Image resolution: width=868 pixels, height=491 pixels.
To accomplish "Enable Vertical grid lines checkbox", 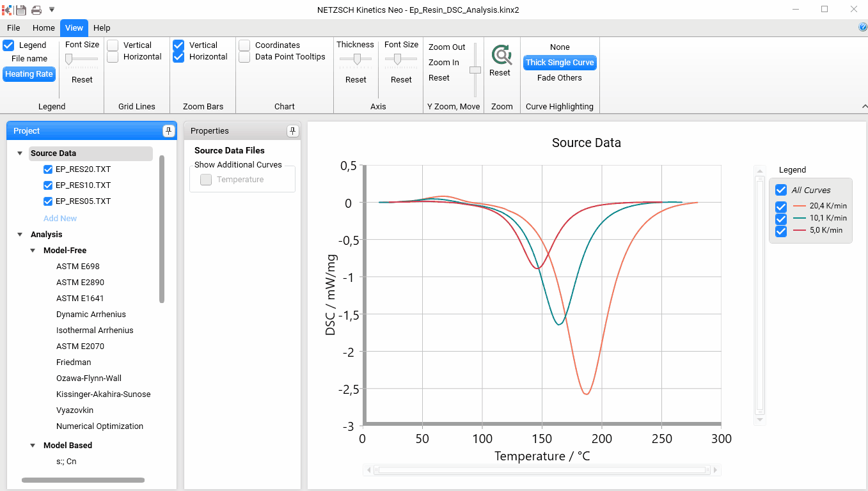I will coord(113,45).
